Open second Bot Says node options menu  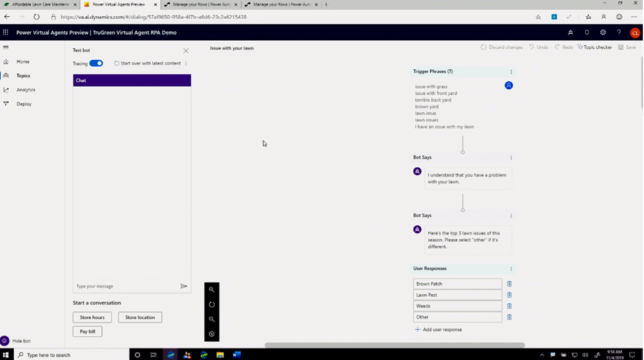pyautogui.click(x=511, y=216)
